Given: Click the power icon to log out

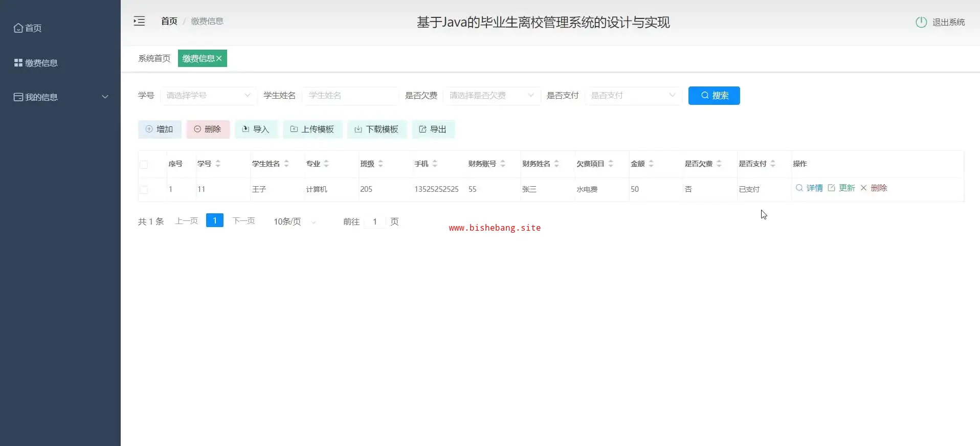Looking at the screenshot, I should click(921, 22).
